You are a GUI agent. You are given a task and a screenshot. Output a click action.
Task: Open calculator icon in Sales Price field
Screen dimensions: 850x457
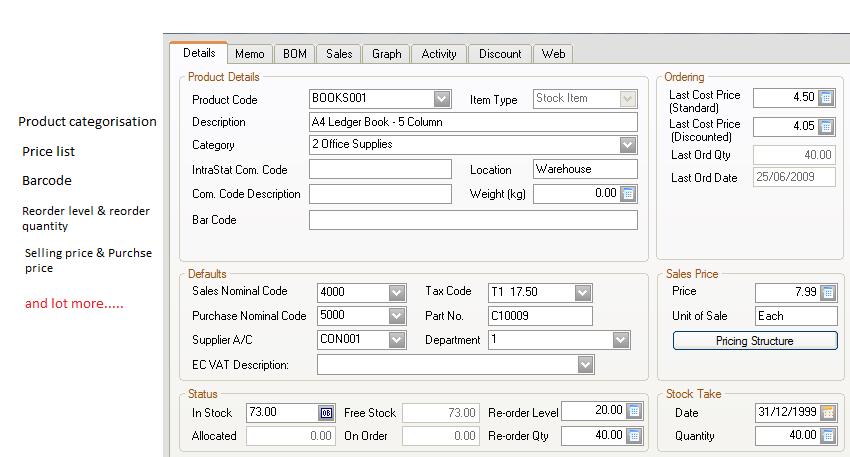(x=828, y=293)
